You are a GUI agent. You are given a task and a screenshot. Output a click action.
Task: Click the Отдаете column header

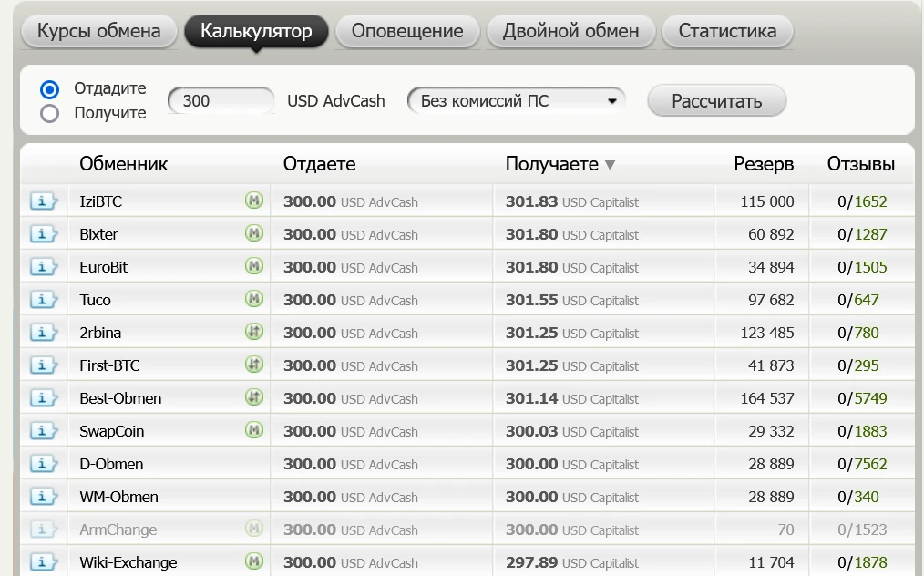(320, 164)
